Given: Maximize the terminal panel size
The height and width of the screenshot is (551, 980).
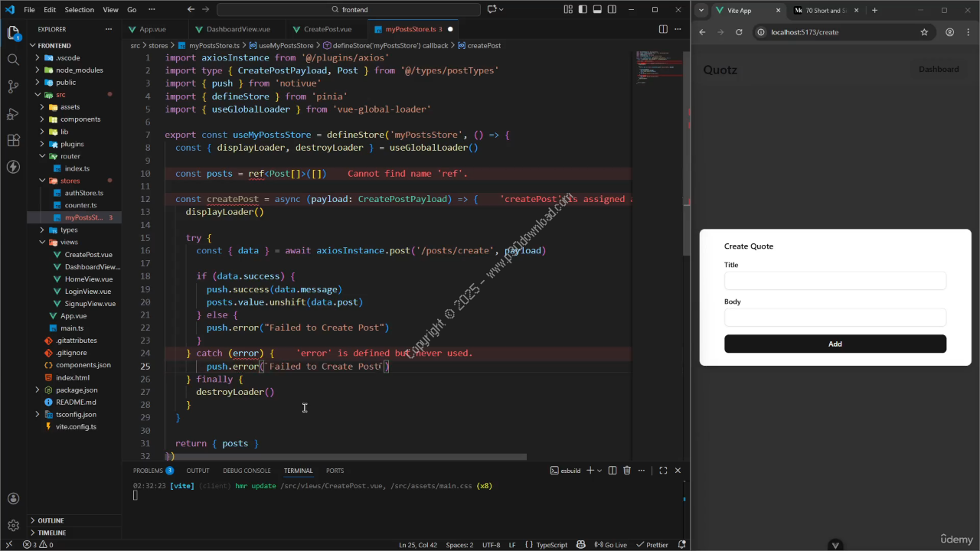Looking at the screenshot, I should [663, 471].
